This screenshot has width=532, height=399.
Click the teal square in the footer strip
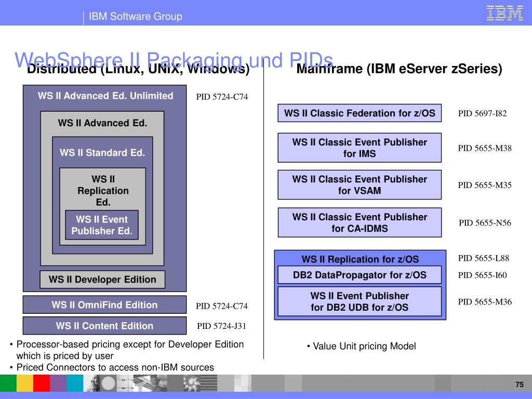click(x=75, y=383)
